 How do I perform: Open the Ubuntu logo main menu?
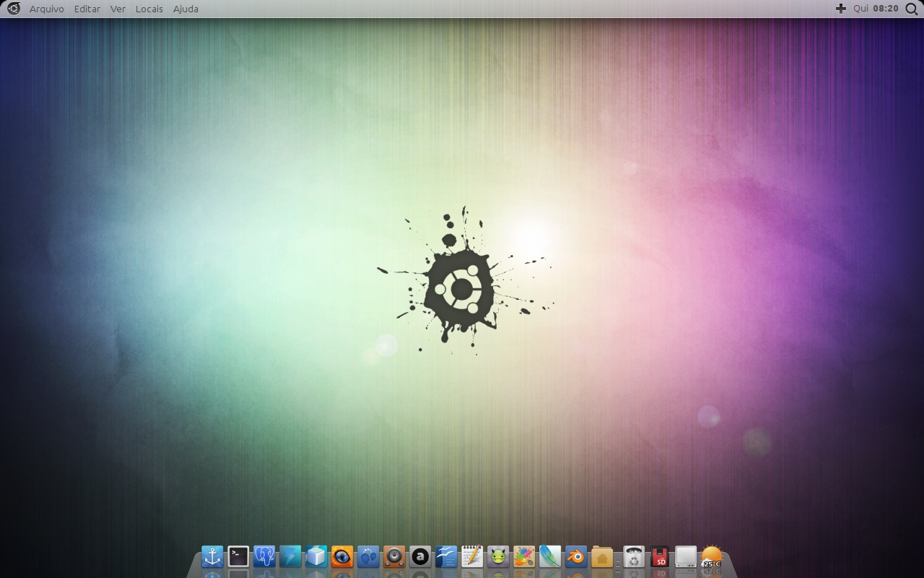[13, 9]
